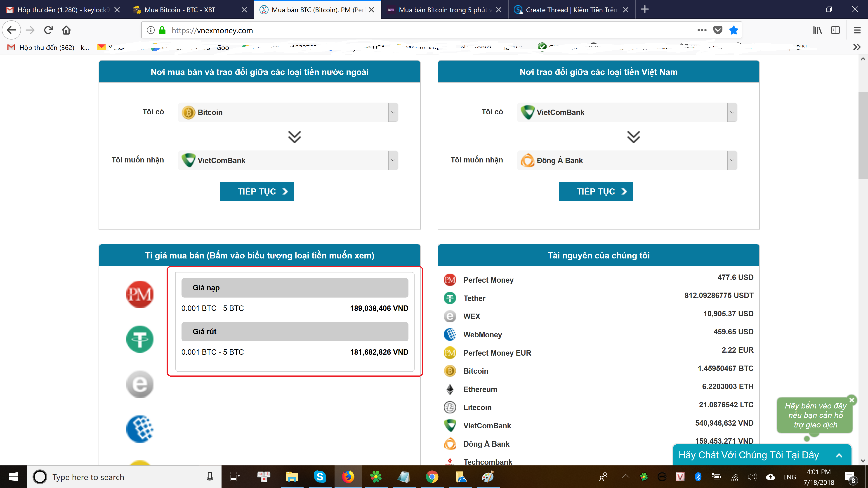Switch to the 'Mua Bitcoin - BTC - XBT' tab

point(184,10)
